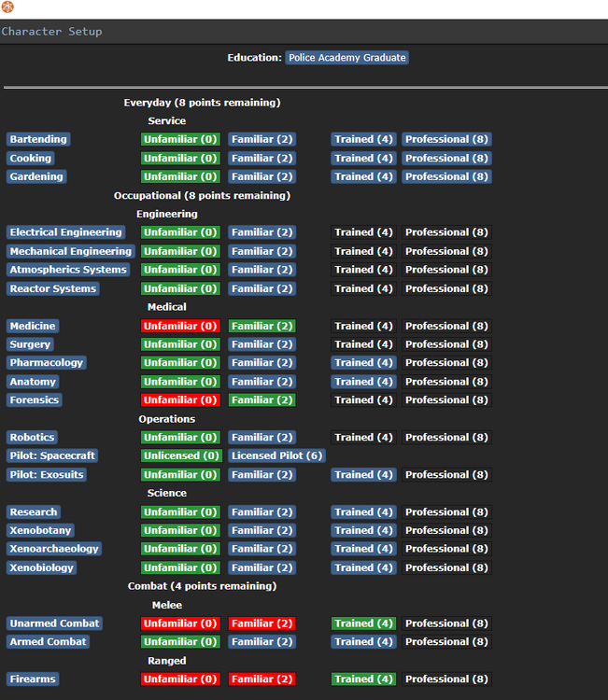Open the Electrical Engineering skill info
The width and height of the screenshot is (608, 700).
(65, 232)
